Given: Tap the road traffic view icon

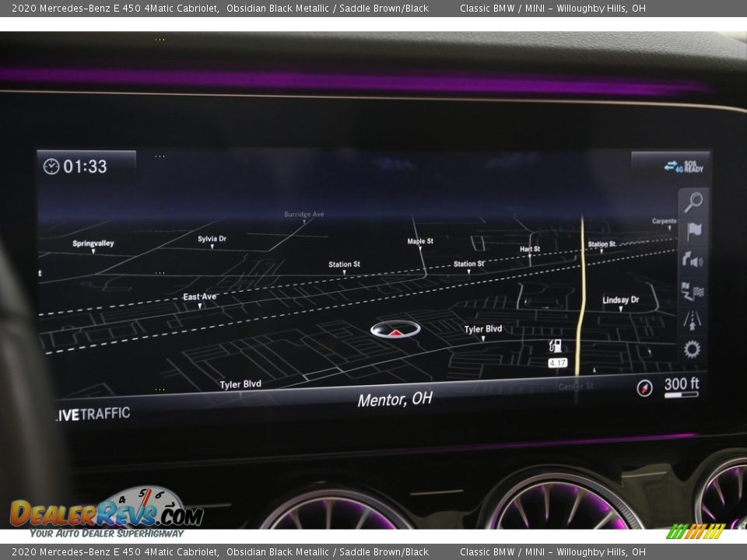Looking at the screenshot, I should coord(693,320).
